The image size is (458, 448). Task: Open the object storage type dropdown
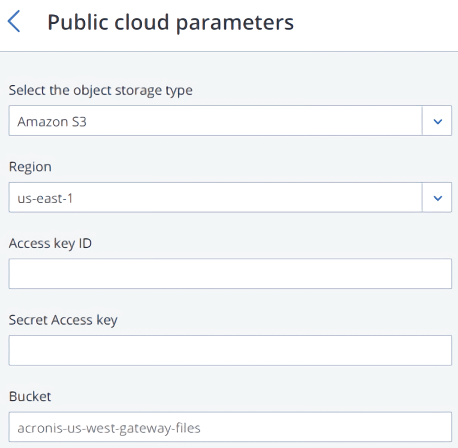(x=230, y=120)
